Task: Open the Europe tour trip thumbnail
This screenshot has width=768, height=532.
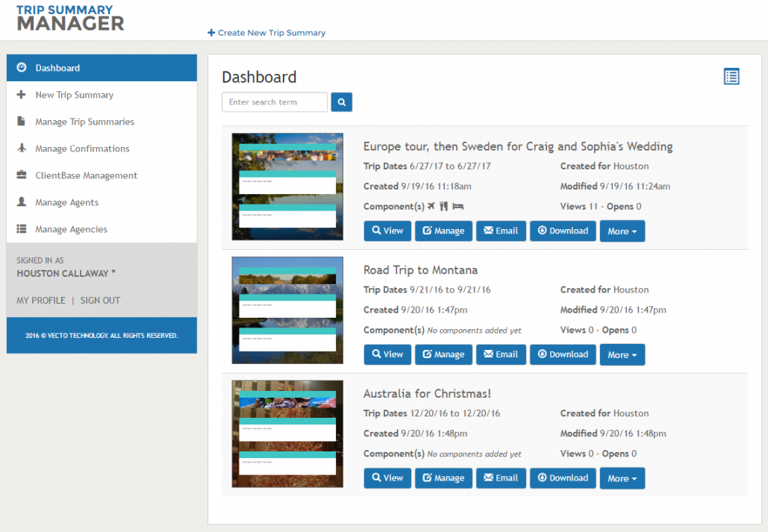Action: tap(287, 187)
